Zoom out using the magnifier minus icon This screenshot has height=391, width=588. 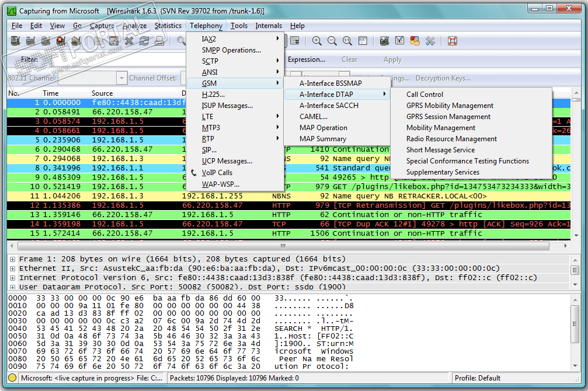click(332, 41)
